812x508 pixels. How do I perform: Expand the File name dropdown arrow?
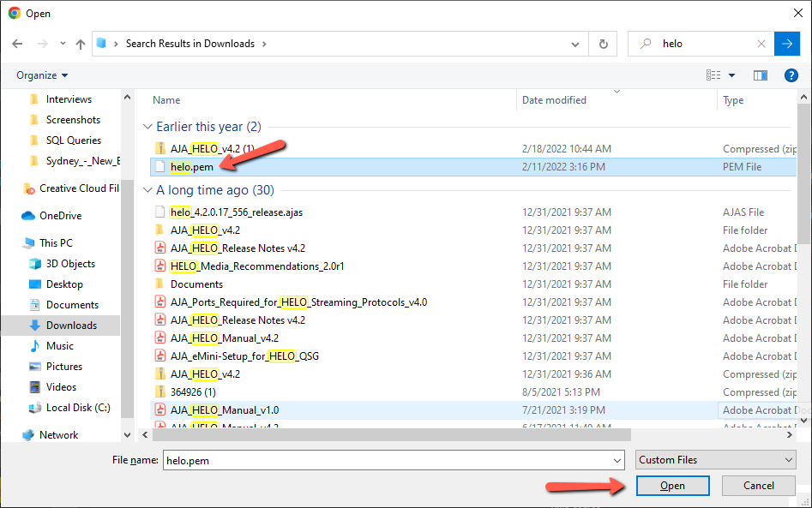(x=617, y=460)
